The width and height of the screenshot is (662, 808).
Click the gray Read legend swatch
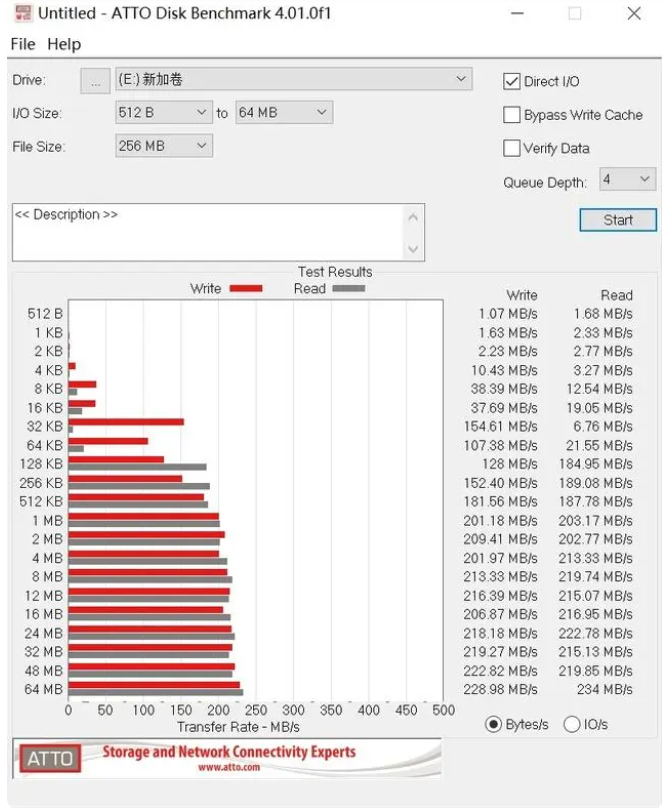coord(349,289)
